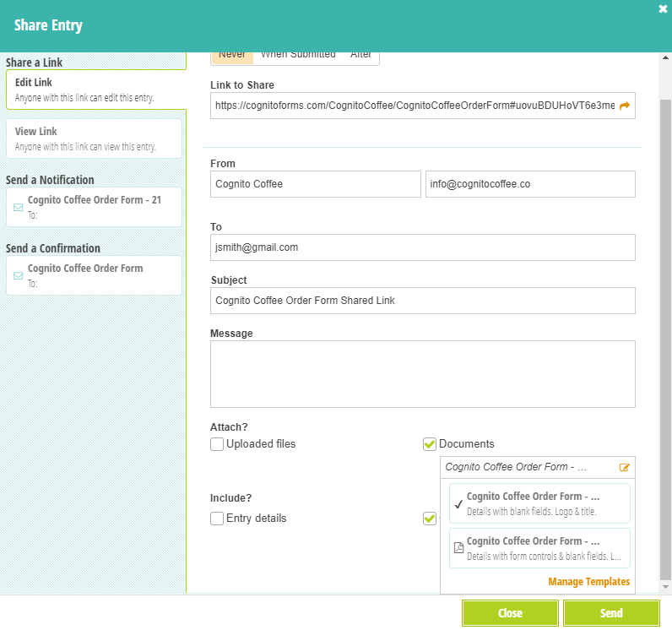This screenshot has width=672, height=630.
Task: Open the Cognito Coffee Order Form template dropdown
Action: click(538, 467)
